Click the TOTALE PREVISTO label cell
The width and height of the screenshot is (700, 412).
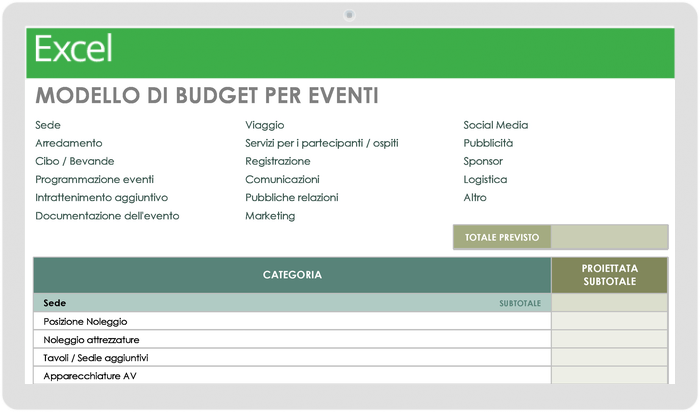coord(502,237)
